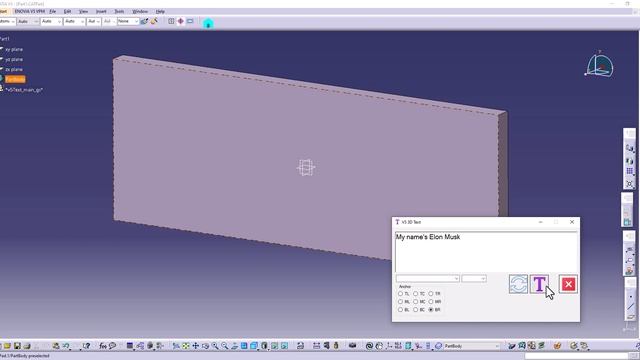Click the Normal View icon
This screenshot has height=360, width=640.
coord(234,346)
